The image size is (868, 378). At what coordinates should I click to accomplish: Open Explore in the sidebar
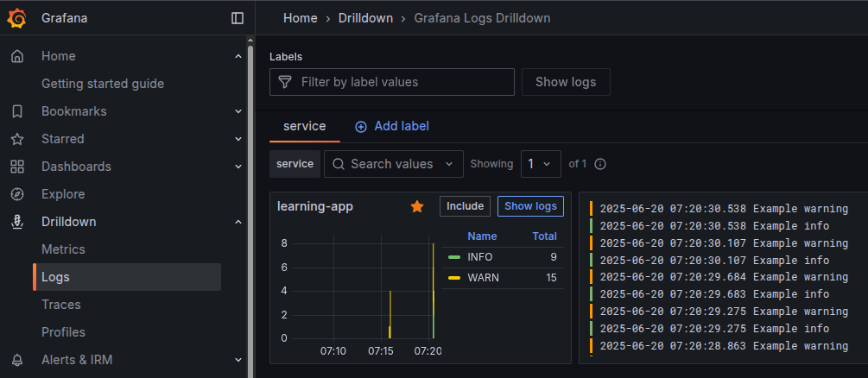pos(63,194)
